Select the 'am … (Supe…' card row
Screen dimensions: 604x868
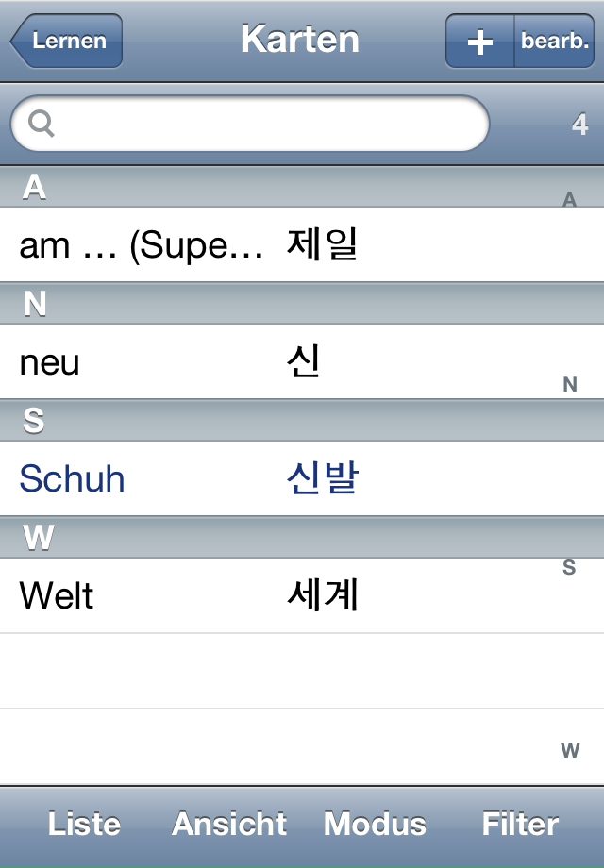pyautogui.click(x=142, y=246)
